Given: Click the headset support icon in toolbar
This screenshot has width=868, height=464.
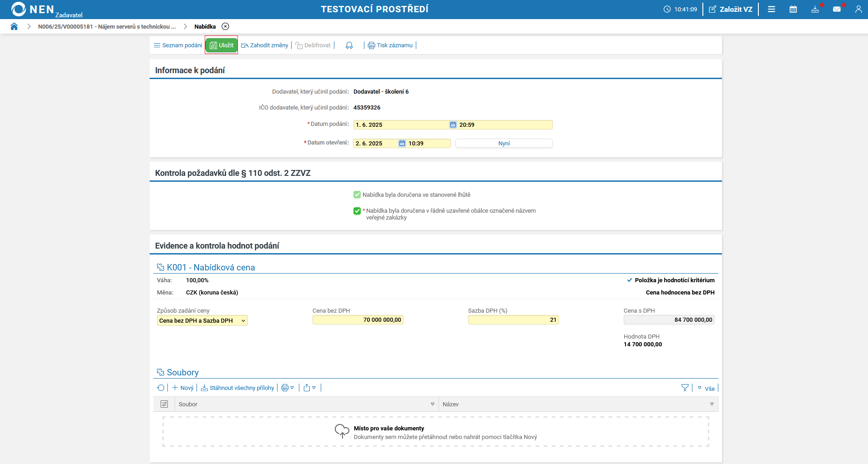Looking at the screenshot, I should point(349,45).
